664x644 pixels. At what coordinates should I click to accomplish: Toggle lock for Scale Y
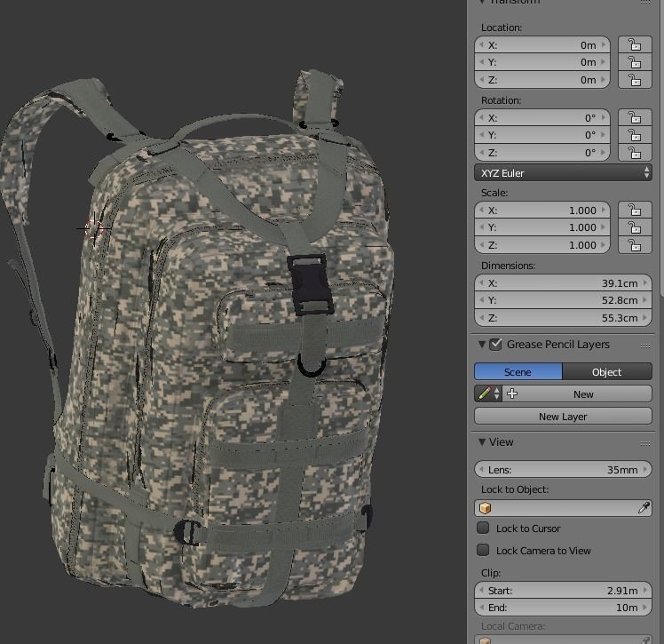pyautogui.click(x=635, y=227)
